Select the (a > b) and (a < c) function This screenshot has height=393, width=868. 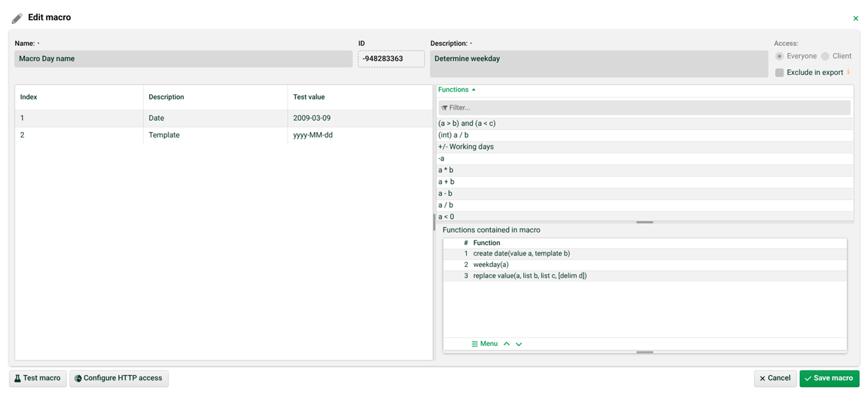(x=645, y=123)
